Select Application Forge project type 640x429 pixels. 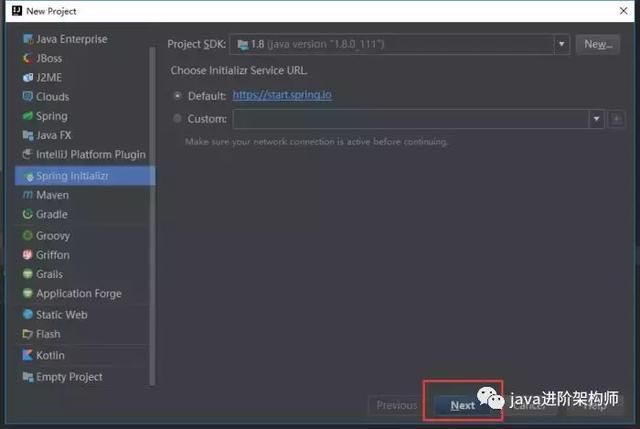click(x=79, y=293)
